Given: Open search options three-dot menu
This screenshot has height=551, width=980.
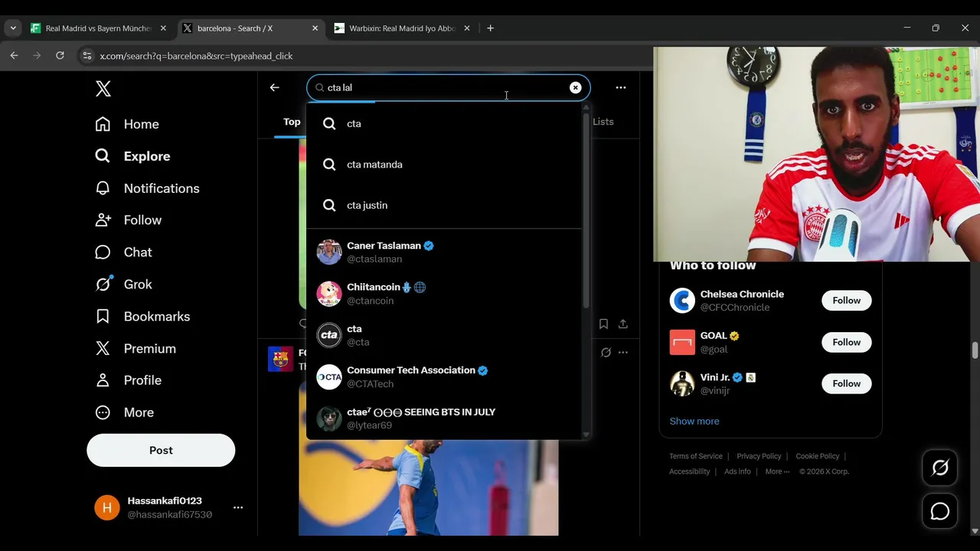Looking at the screenshot, I should tap(621, 87).
